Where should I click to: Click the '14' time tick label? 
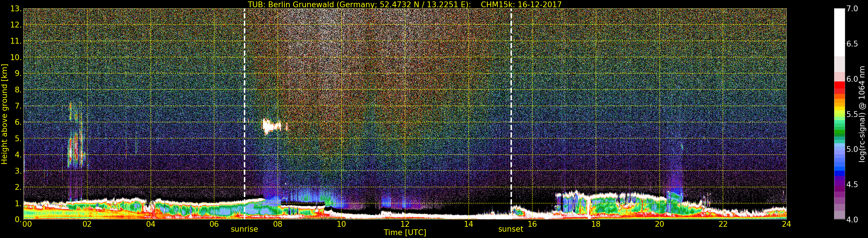[468, 224]
